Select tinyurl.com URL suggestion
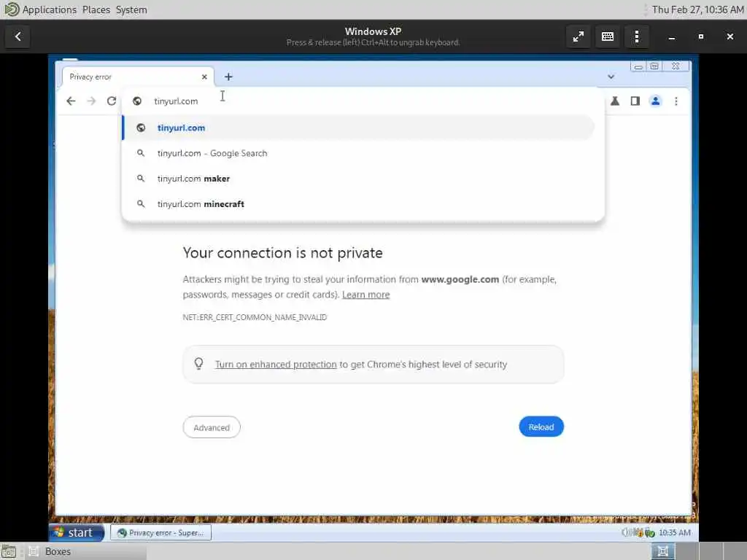 [358, 128]
